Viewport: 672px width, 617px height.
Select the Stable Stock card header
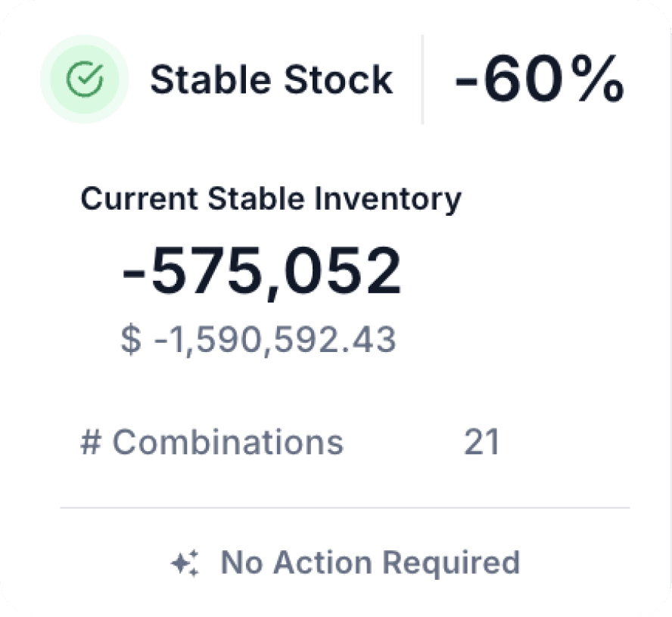[x=272, y=79]
